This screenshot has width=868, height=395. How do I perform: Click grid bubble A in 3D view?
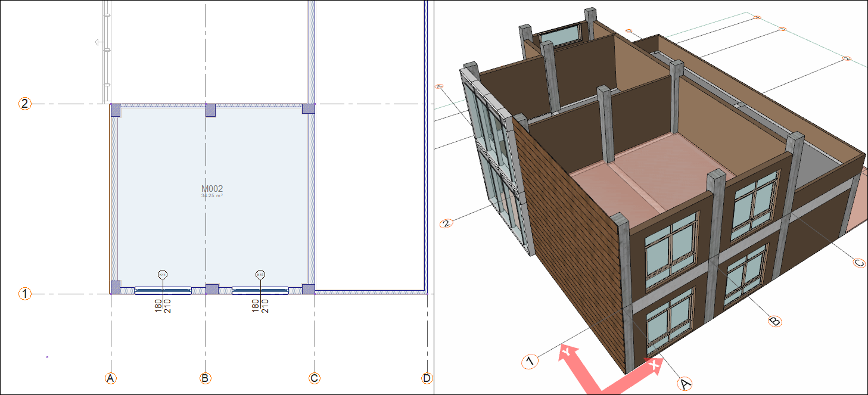tap(685, 384)
